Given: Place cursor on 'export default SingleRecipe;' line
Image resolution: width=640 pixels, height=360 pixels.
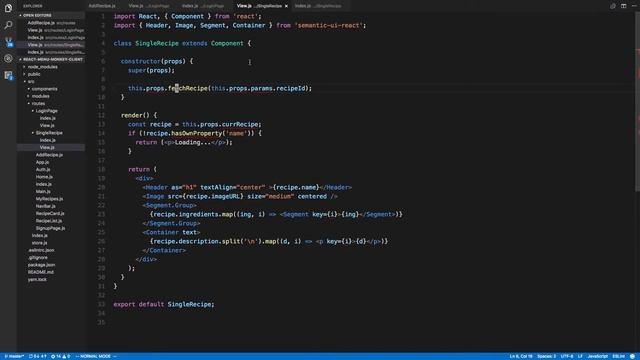Looking at the screenshot, I should (164, 304).
